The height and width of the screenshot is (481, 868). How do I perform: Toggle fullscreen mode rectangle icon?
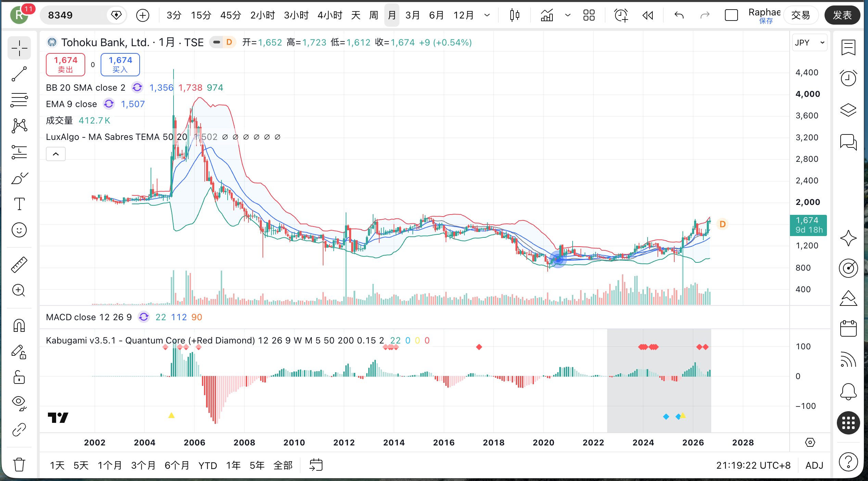pos(731,15)
